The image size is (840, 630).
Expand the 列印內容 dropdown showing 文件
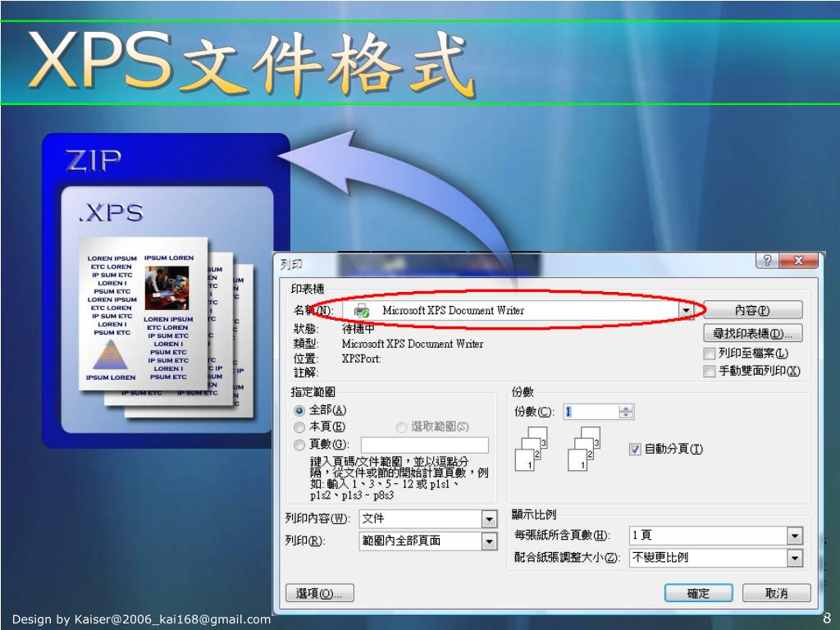pyautogui.click(x=489, y=518)
